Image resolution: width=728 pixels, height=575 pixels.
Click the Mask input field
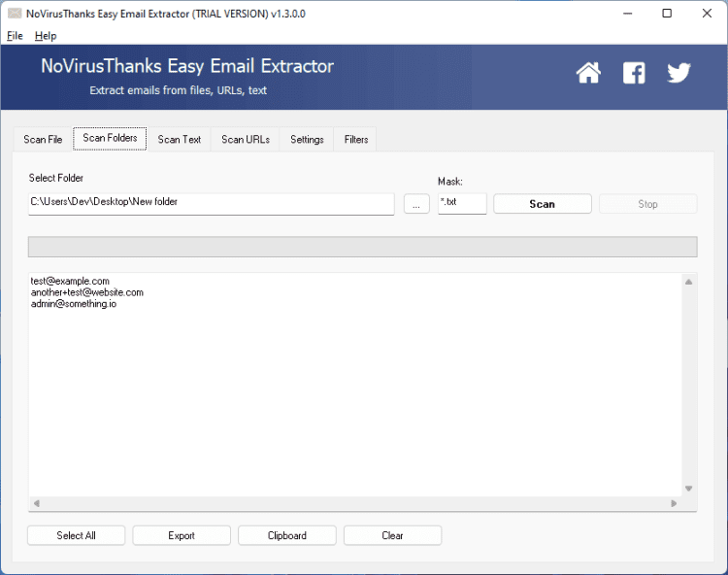pos(462,204)
